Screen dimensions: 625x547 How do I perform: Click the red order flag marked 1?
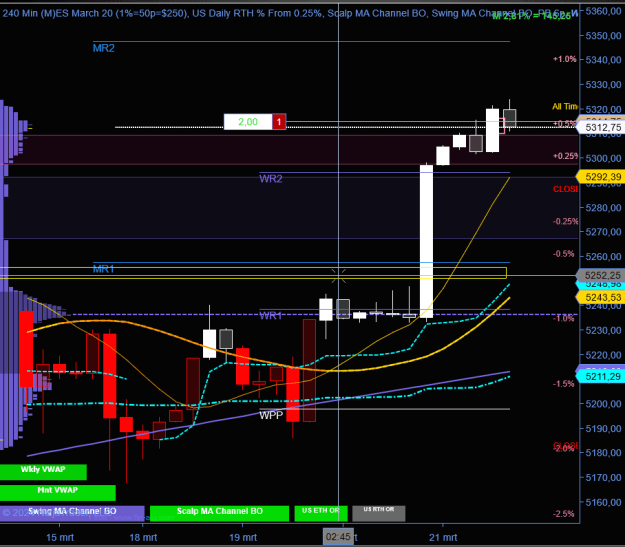pos(279,122)
